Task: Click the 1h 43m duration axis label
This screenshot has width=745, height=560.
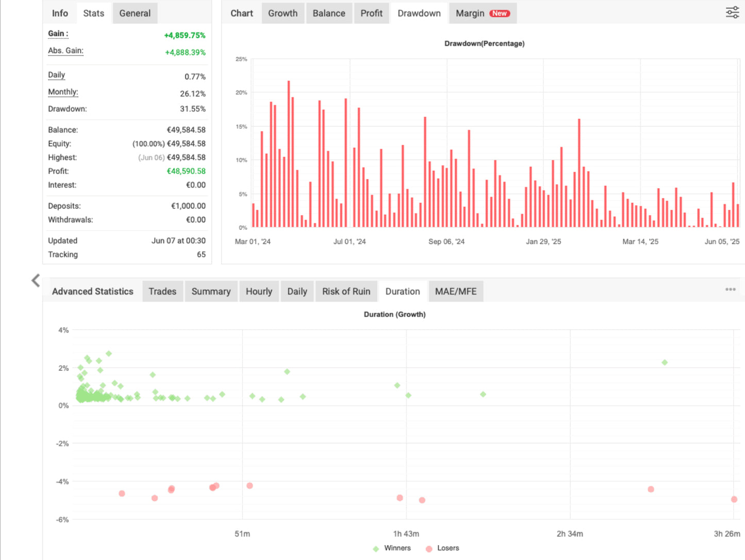Action: 406,534
